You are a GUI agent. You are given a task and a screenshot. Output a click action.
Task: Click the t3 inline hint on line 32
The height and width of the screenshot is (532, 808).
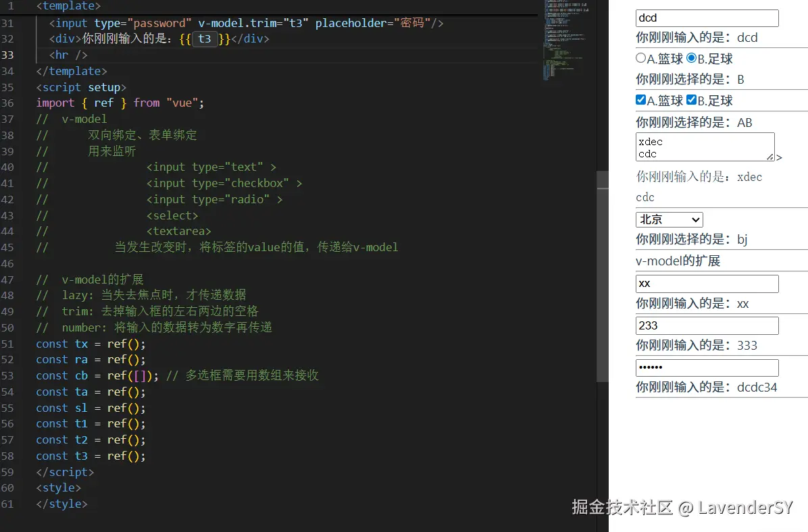pyautogui.click(x=205, y=39)
